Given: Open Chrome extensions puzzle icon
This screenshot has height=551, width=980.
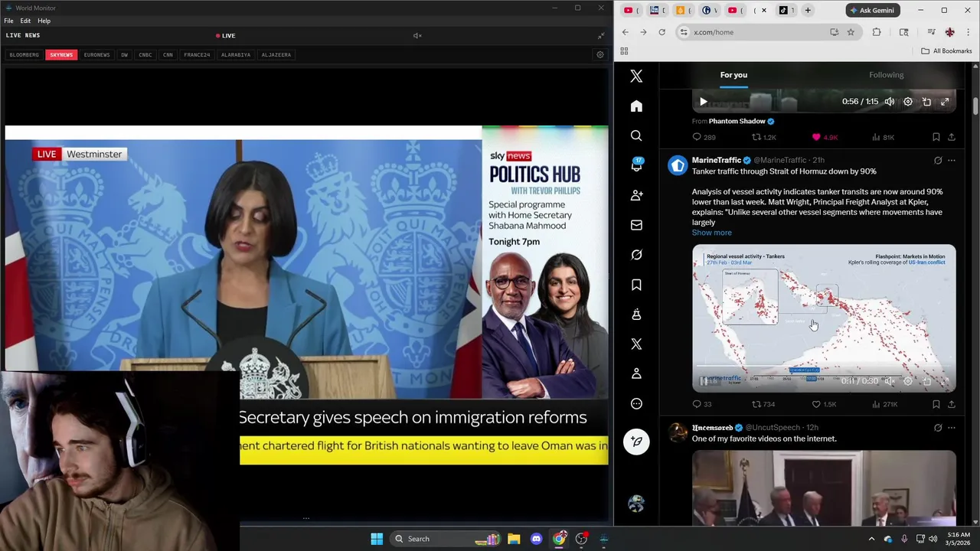Looking at the screenshot, I should [x=877, y=32].
